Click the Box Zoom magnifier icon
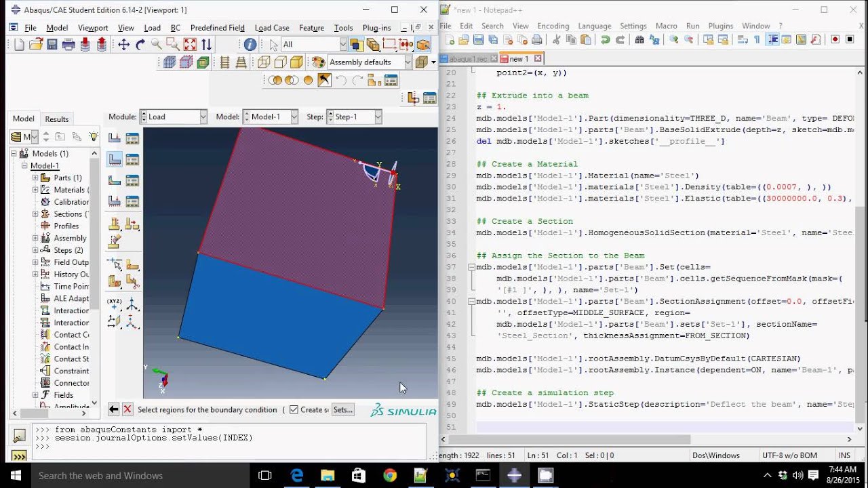 pyautogui.click(x=173, y=45)
